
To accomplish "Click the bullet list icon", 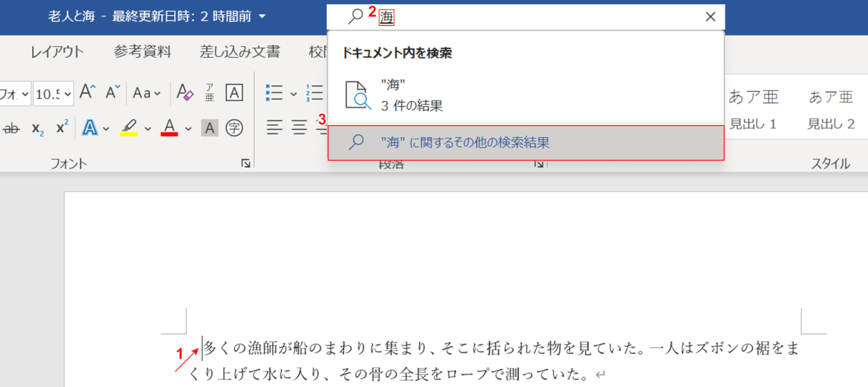I will tap(274, 93).
